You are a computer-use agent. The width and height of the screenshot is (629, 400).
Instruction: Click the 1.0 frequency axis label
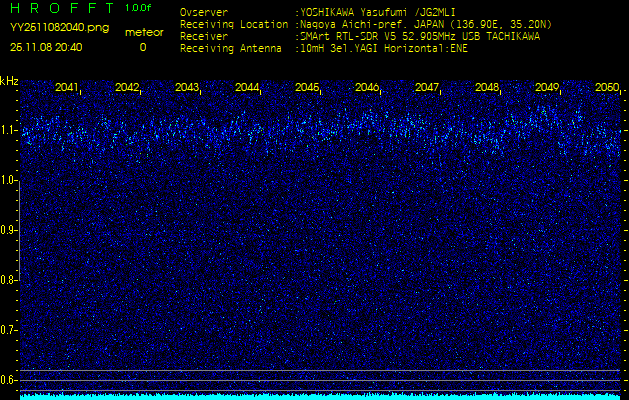(x=9, y=180)
